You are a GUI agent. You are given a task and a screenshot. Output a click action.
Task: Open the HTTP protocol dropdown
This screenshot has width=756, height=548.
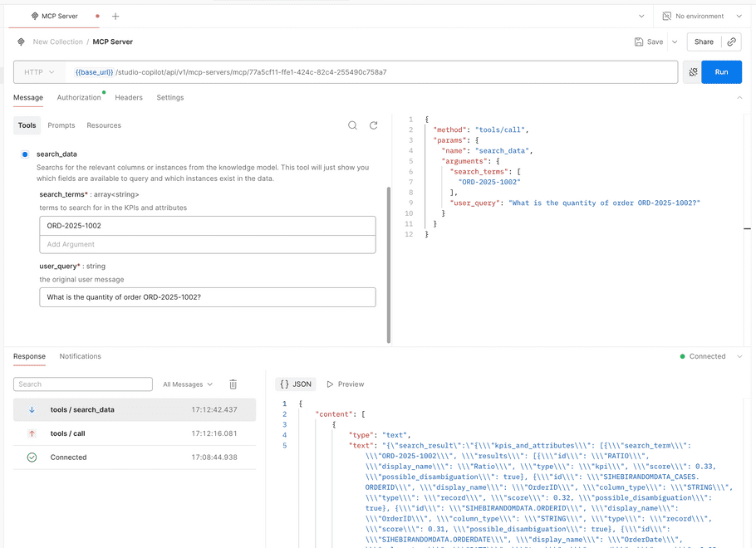point(38,72)
